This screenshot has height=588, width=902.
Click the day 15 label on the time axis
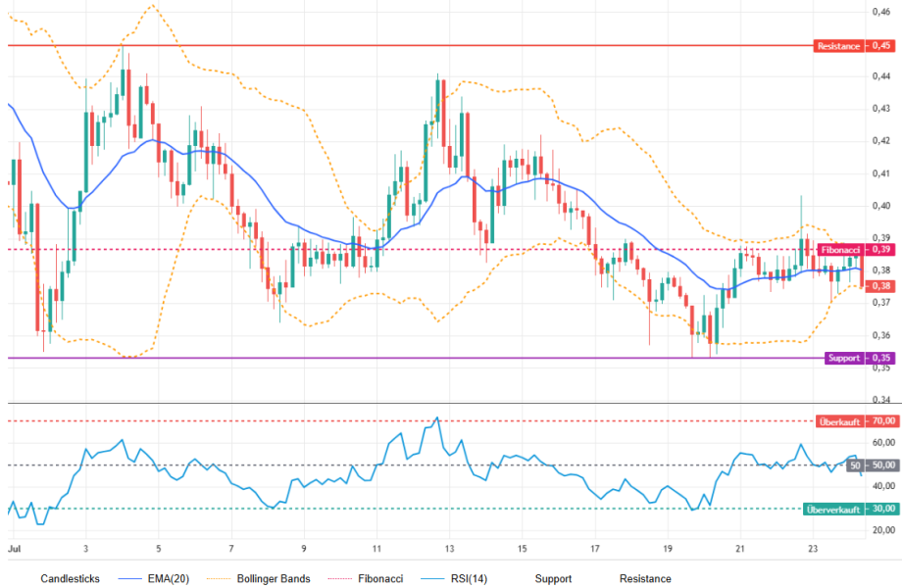point(522,549)
